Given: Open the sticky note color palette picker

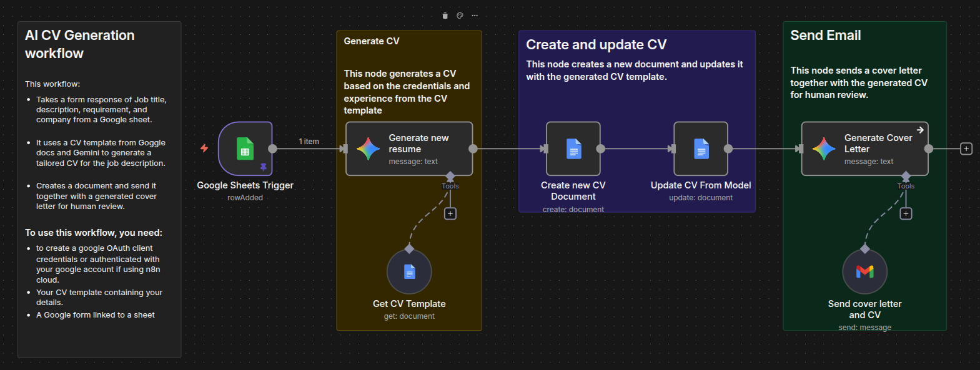Looking at the screenshot, I should click(460, 16).
